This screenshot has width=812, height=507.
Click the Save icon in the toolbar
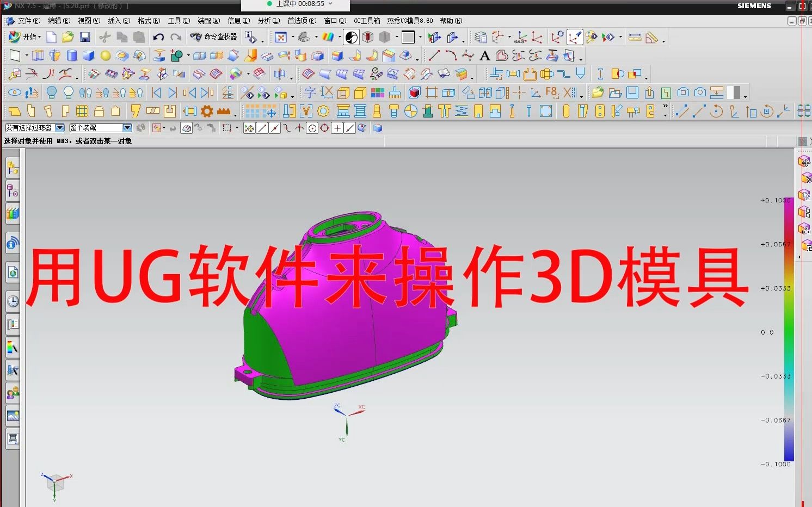pyautogui.click(x=85, y=36)
